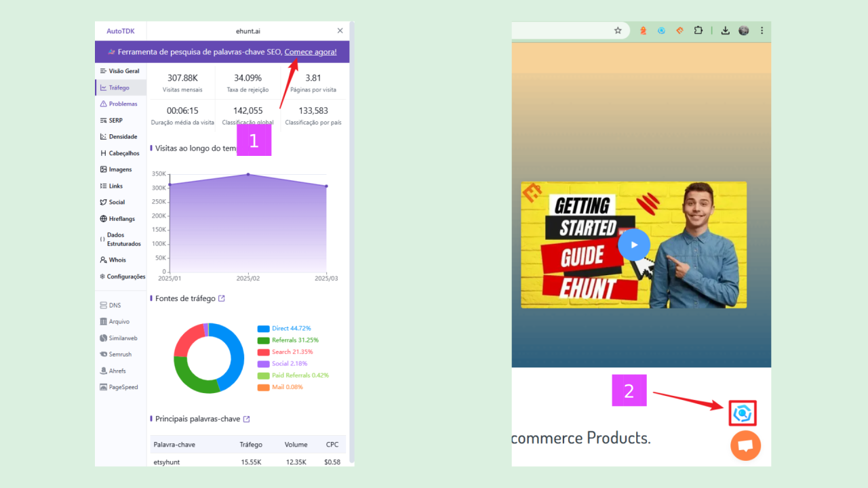Click the 307.88K Visitas mensais value
Screen dimensions: 868x488
[182, 78]
